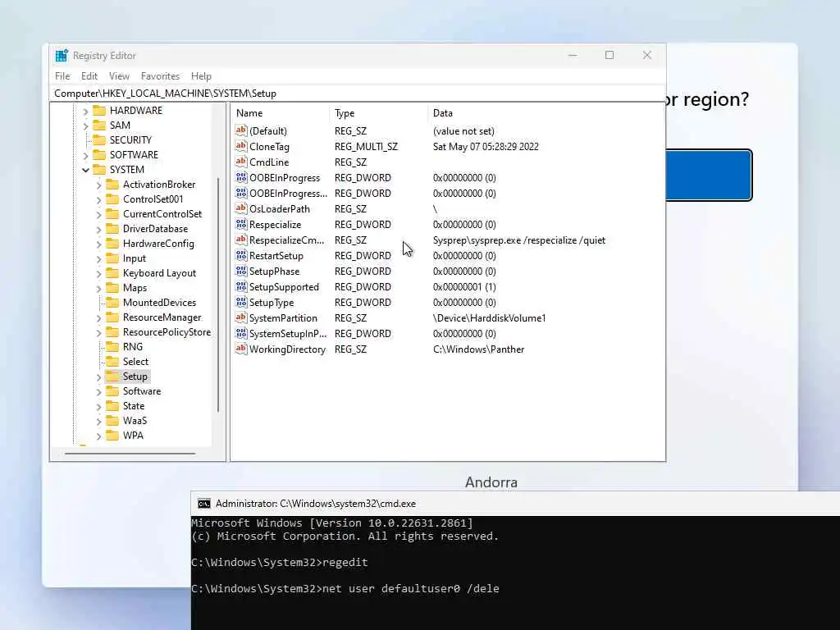Viewport: 840px width, 630px height.
Task: Click the SetupSupported DWORD icon
Action: point(241,286)
